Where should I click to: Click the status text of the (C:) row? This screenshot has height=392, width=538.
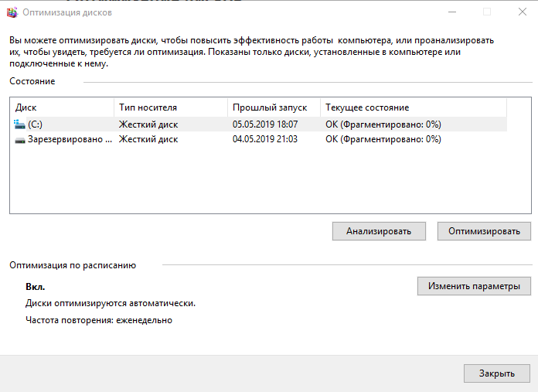click(x=383, y=124)
